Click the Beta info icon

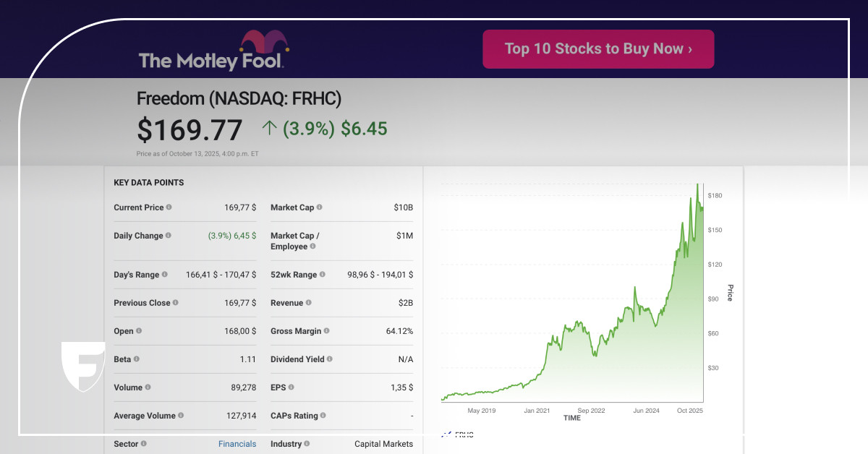tap(137, 359)
